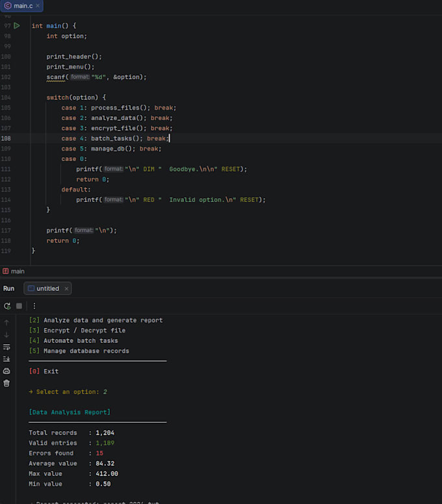Image resolution: width=442 pixels, height=504 pixels.
Task: Click the main breadcrumb label
Action: tap(18, 271)
